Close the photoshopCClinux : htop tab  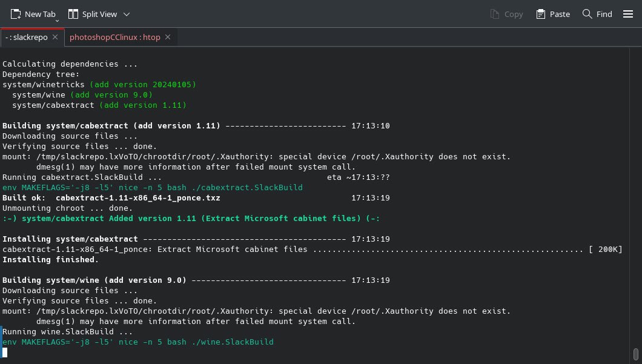tap(167, 37)
